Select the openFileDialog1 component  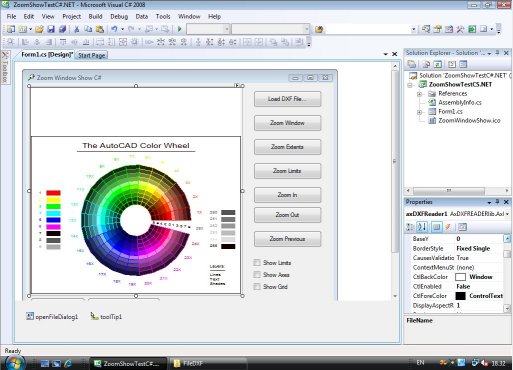tap(52, 317)
